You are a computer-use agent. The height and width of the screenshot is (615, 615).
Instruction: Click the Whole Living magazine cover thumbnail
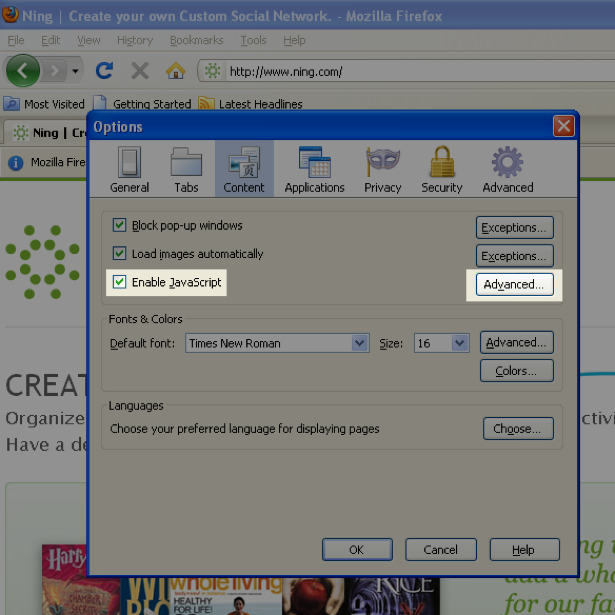[x=226, y=596]
